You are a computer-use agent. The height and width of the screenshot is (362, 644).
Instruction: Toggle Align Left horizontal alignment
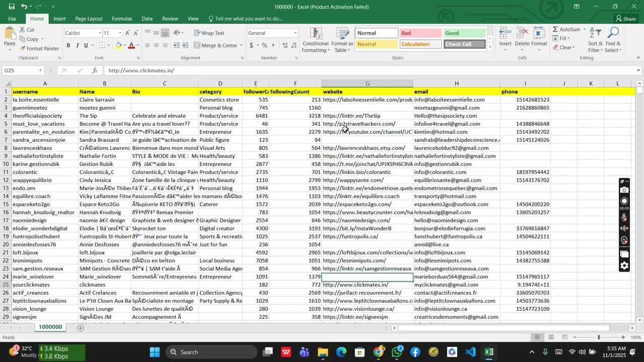[x=147, y=45]
